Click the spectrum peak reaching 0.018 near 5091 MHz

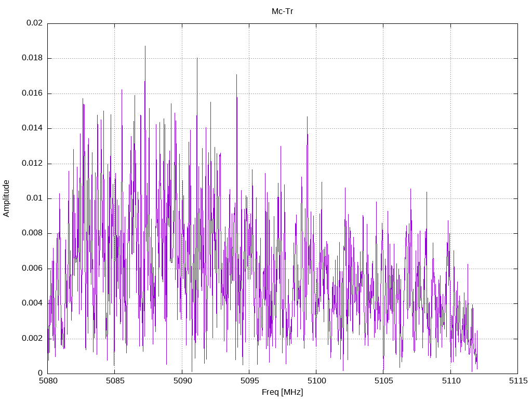[197, 59]
